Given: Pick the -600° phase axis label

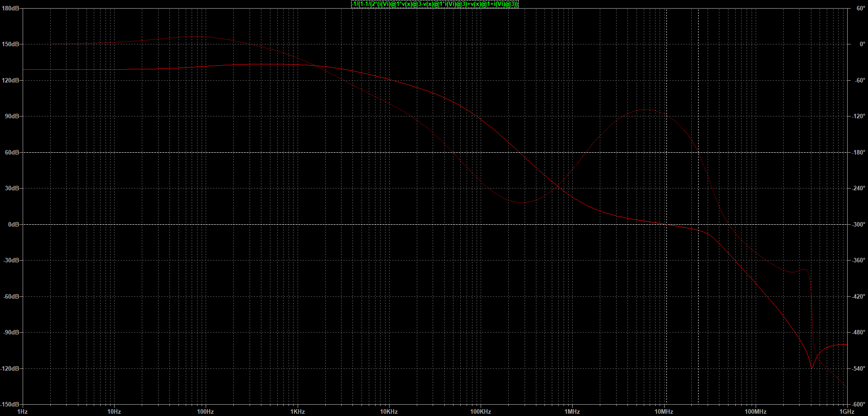Looking at the screenshot, I should pyautogui.click(x=859, y=405).
